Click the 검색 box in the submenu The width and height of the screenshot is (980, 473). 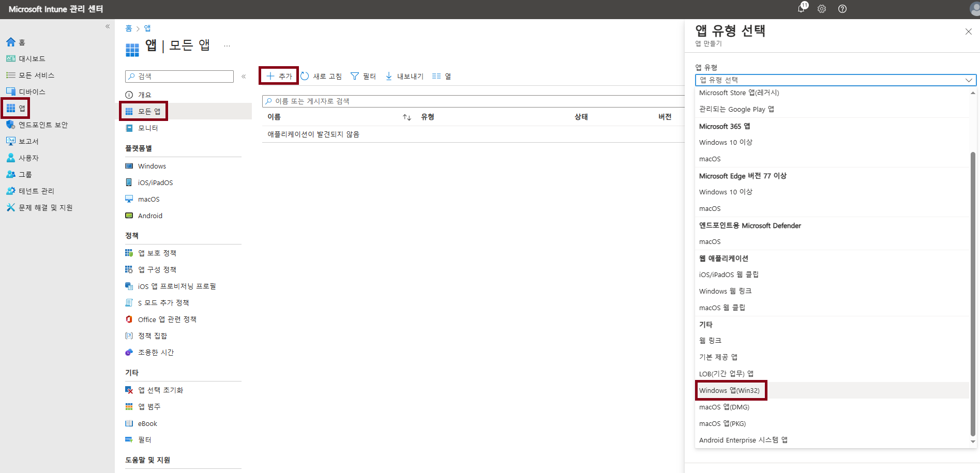(x=179, y=76)
